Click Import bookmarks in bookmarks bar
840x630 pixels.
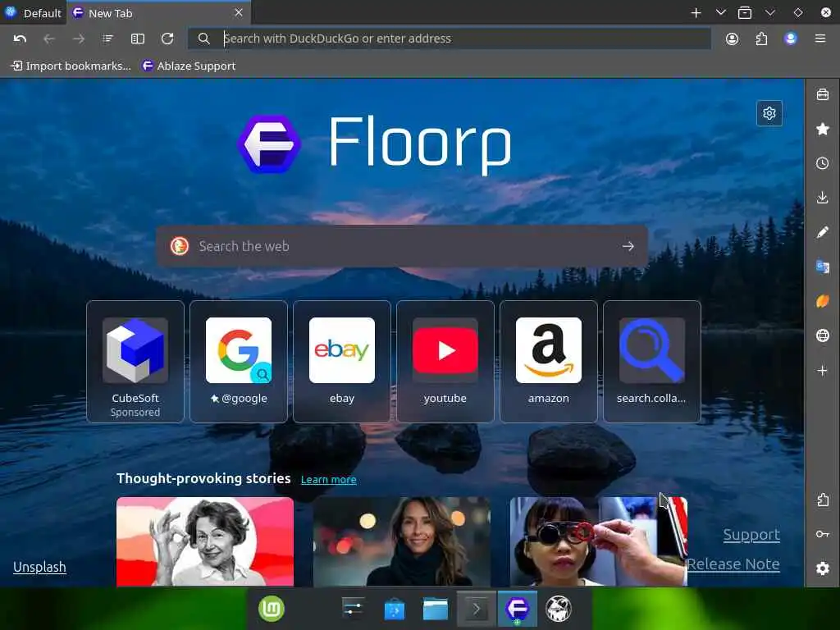click(x=71, y=66)
